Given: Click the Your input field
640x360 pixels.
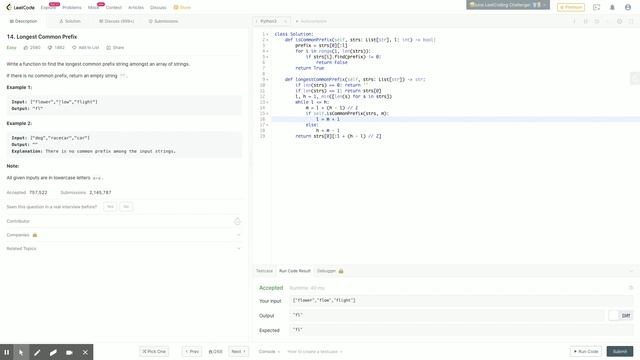Looking at the screenshot, I should (x=461, y=300).
